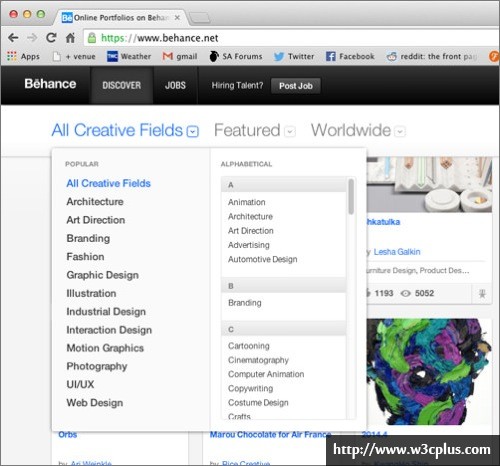
Task: Click the alphabetical list scrollbar thumb
Action: pos(351,197)
